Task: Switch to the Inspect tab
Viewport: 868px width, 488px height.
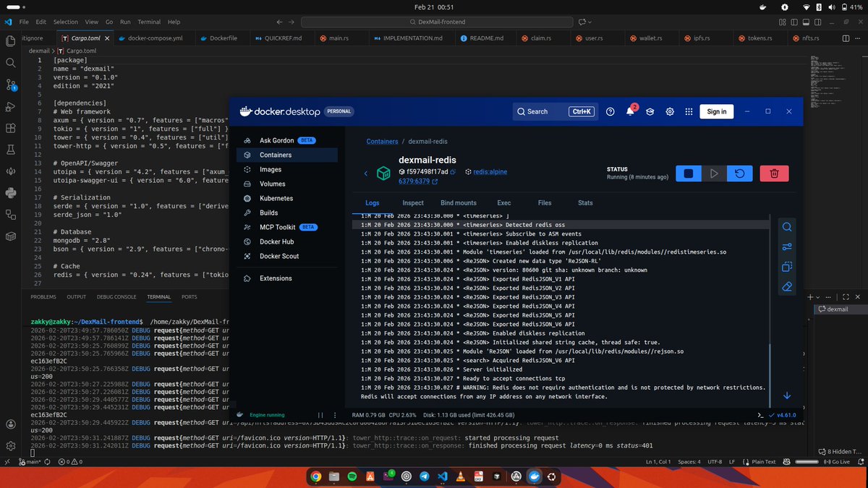Action: coord(413,203)
